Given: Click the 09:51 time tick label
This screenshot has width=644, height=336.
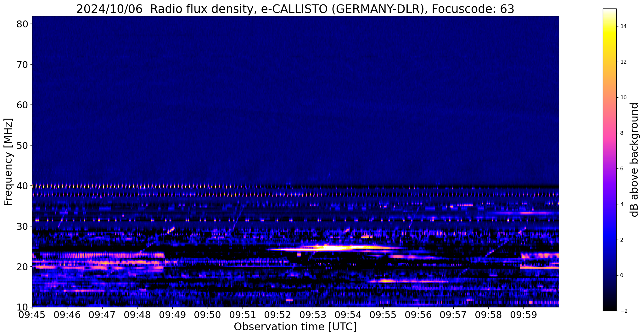Looking at the screenshot, I should pos(243,315).
